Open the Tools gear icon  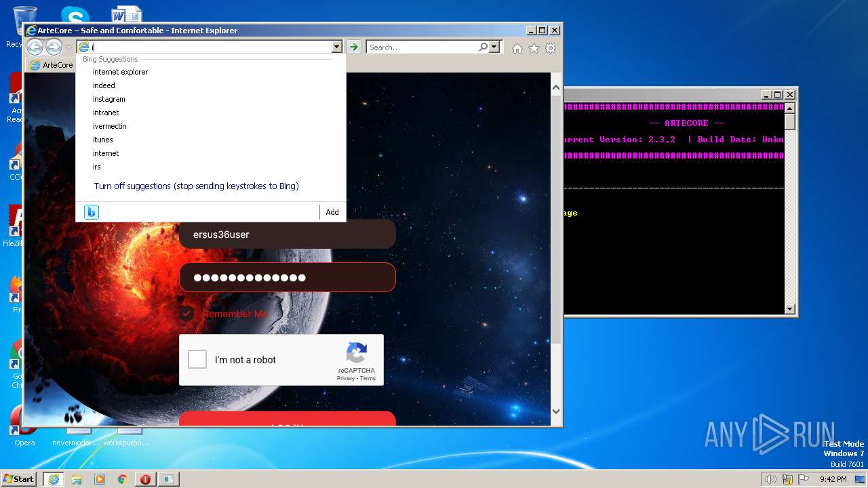(x=551, y=48)
